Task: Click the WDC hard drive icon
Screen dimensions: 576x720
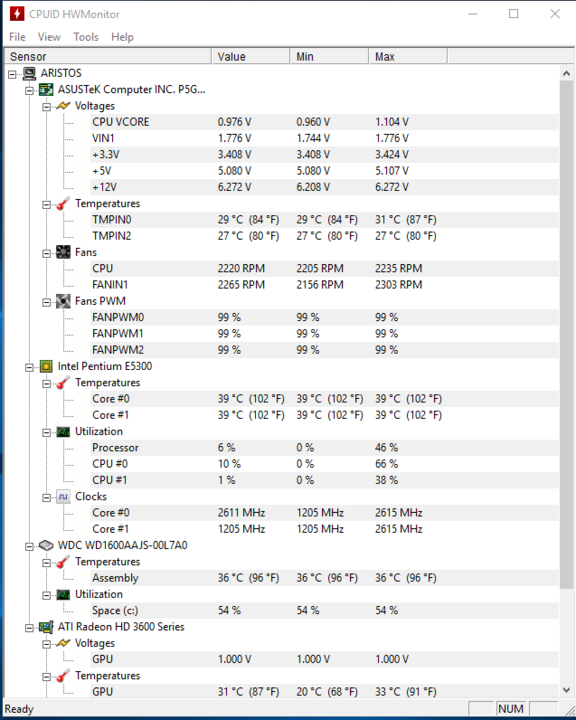Action: tap(46, 546)
